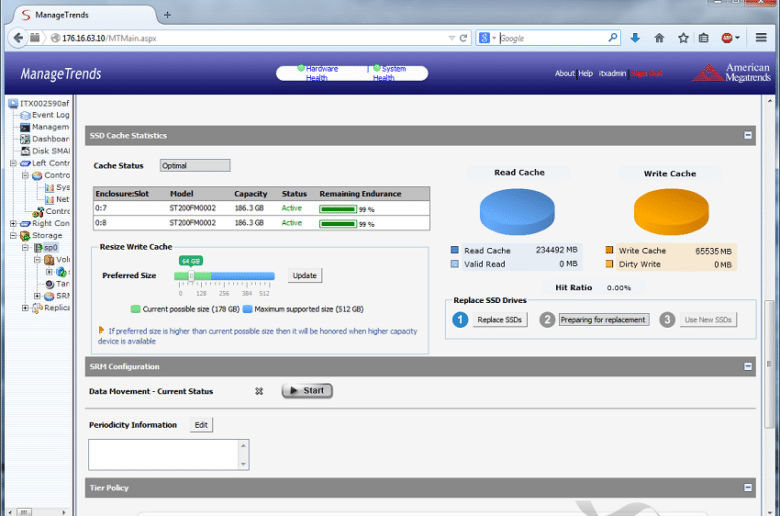
Task: Open the bookmarks list icon
Action: (703, 38)
